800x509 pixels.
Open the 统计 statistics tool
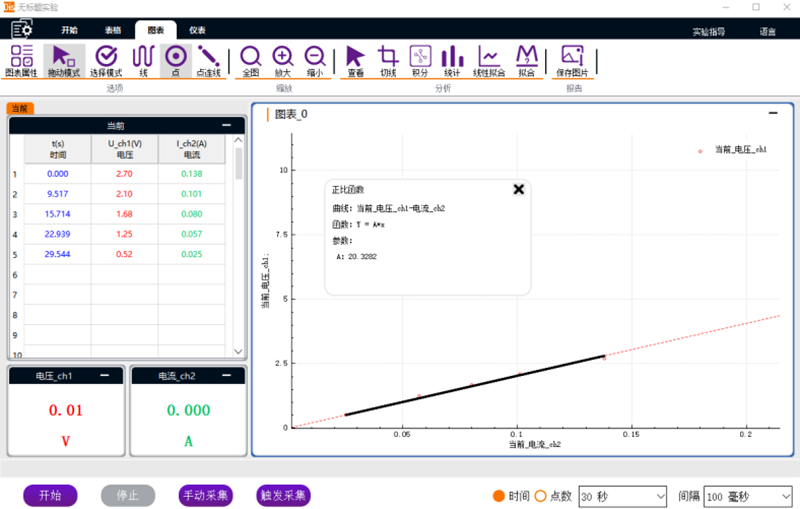[452, 61]
